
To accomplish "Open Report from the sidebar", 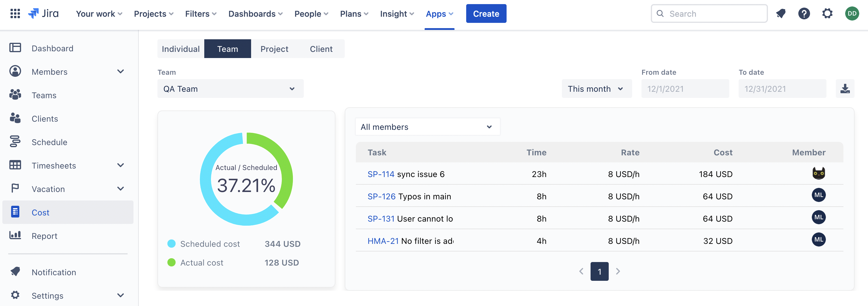I will (x=44, y=236).
